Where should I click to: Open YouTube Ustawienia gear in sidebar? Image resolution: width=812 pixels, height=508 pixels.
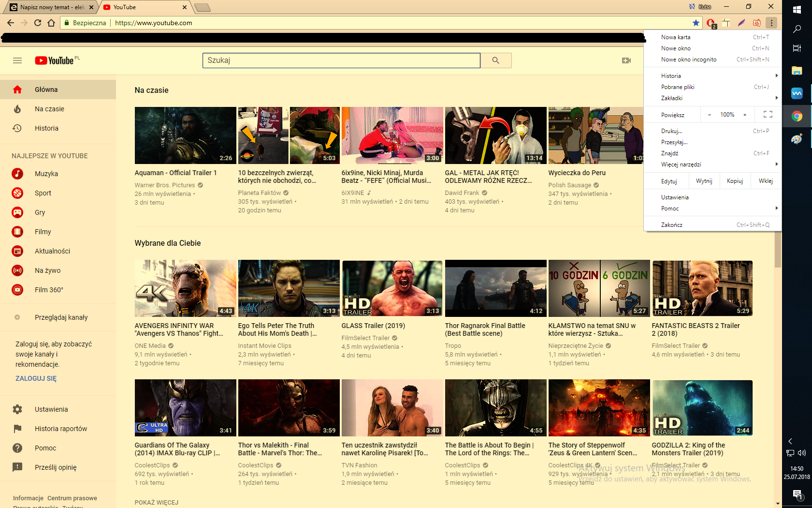[58, 409]
